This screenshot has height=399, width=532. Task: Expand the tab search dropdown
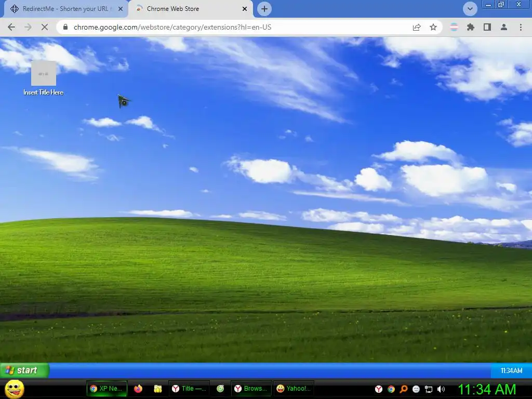(x=470, y=9)
